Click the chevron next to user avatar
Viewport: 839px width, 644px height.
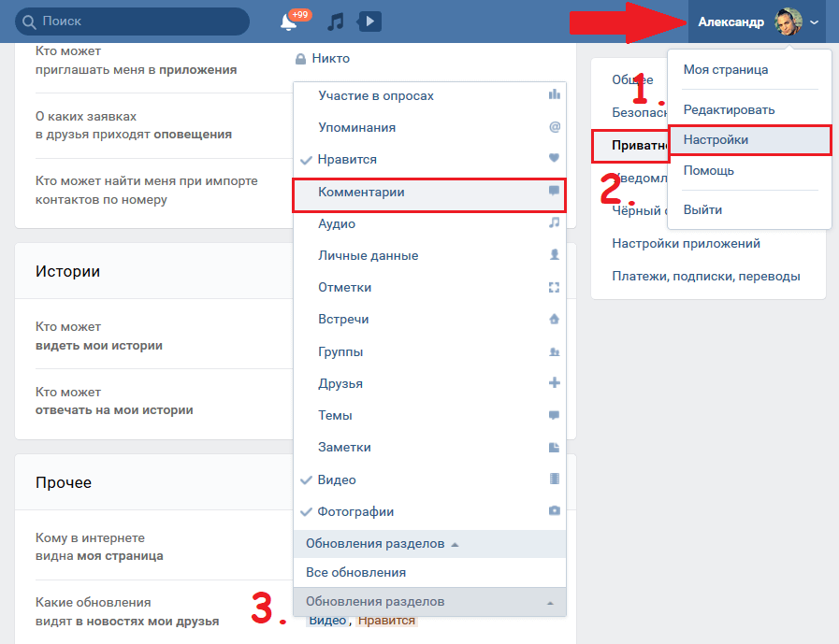click(x=814, y=22)
